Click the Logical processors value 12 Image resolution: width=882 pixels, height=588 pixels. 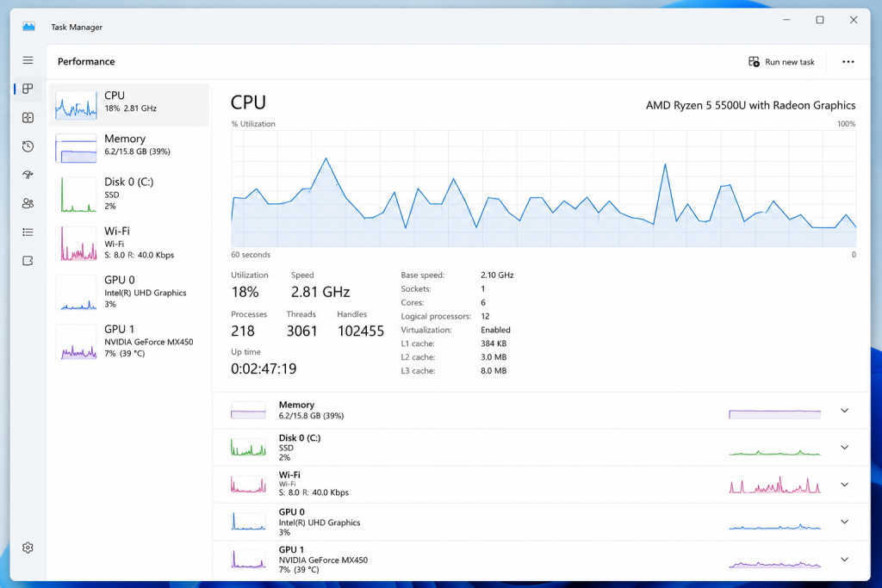coord(485,316)
